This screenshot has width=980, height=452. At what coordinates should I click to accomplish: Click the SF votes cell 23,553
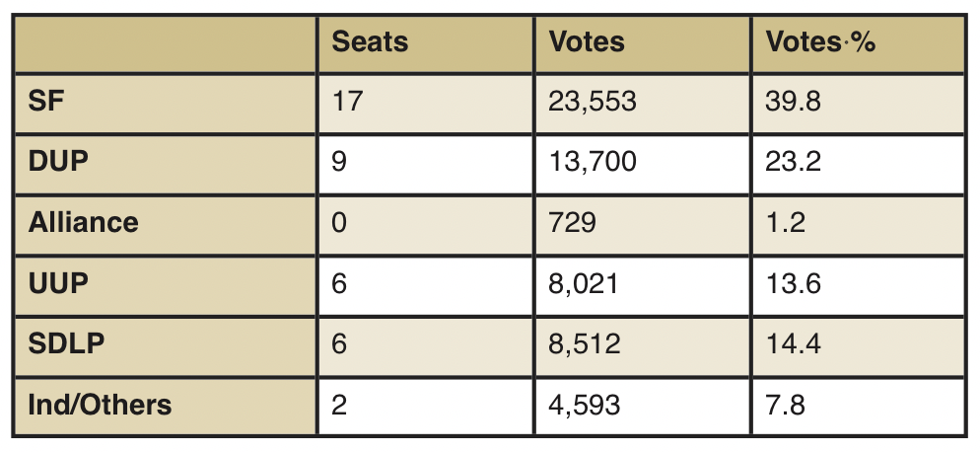pos(593,102)
